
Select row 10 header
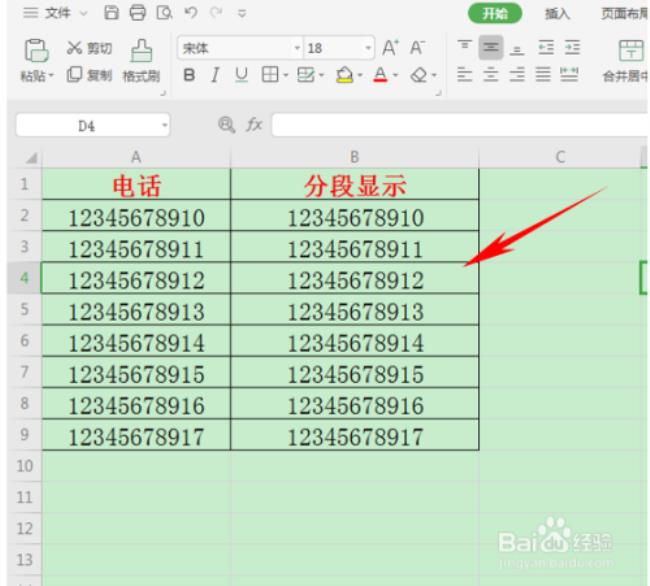coord(24,466)
